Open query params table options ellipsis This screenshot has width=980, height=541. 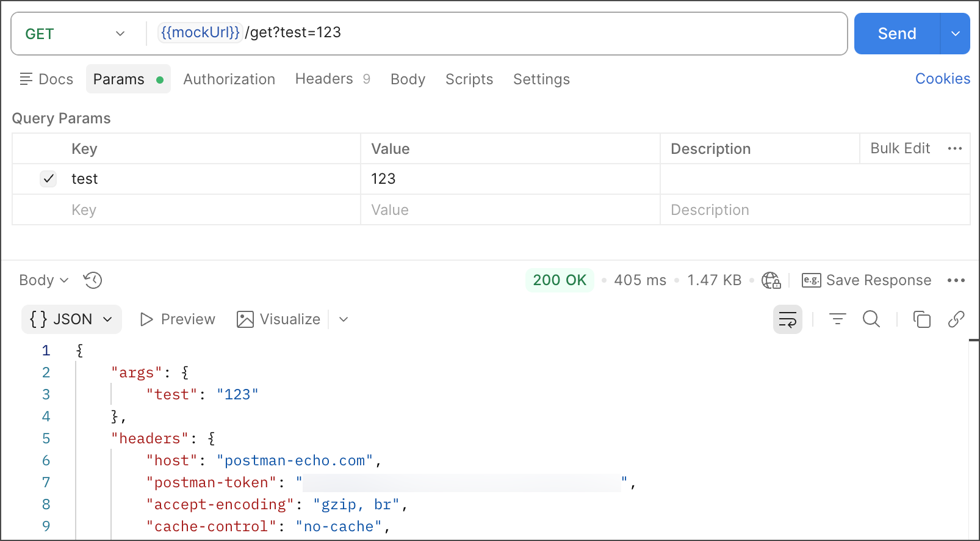pos(954,149)
